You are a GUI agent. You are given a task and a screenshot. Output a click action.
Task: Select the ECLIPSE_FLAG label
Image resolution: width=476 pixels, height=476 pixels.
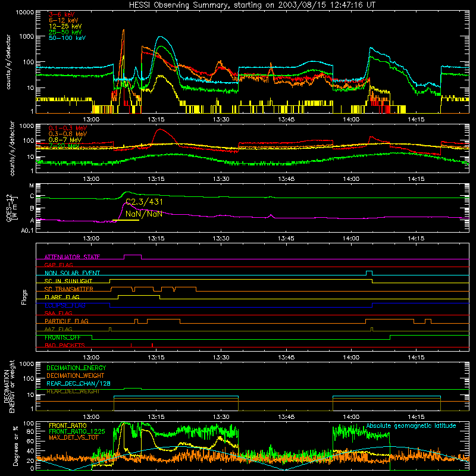[65, 305]
